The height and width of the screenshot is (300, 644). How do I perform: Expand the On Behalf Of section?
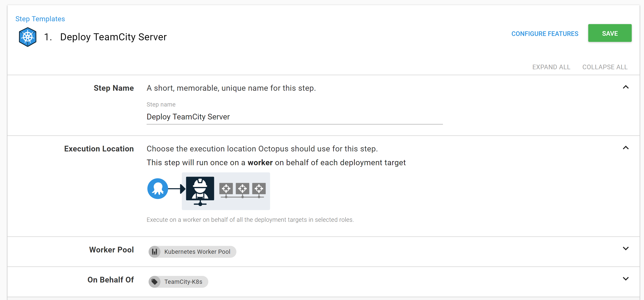click(x=626, y=279)
